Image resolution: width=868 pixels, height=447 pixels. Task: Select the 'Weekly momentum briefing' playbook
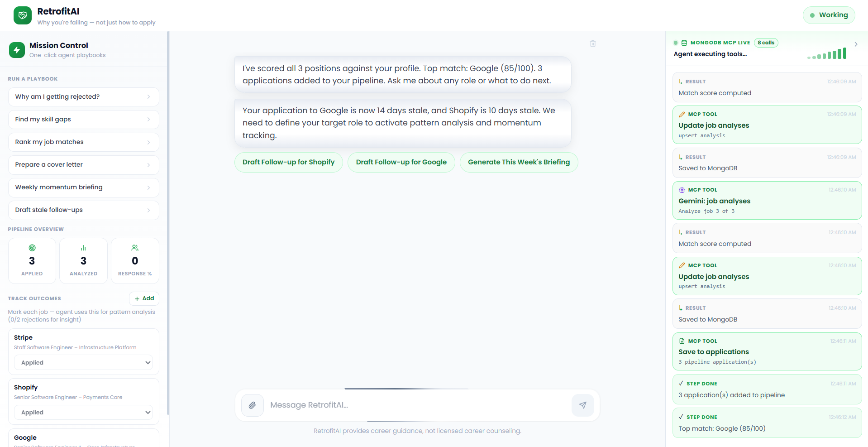click(84, 187)
